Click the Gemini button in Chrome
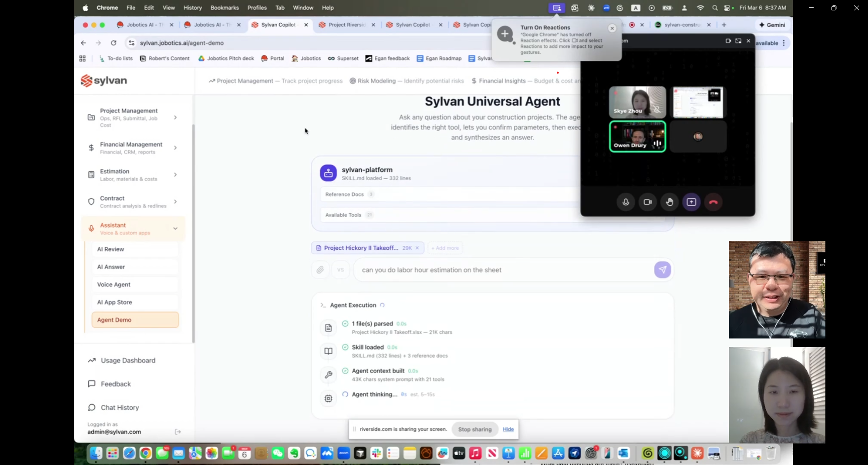868x465 pixels. 772,25
